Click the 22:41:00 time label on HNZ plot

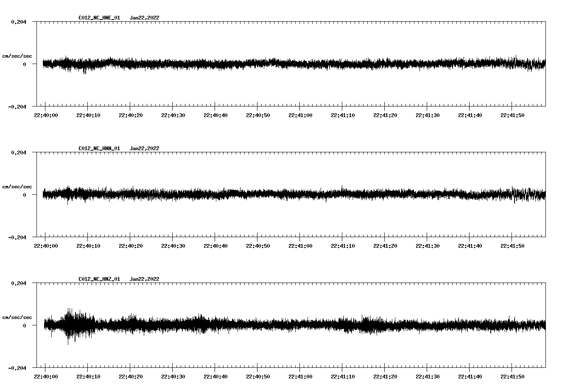300,377
